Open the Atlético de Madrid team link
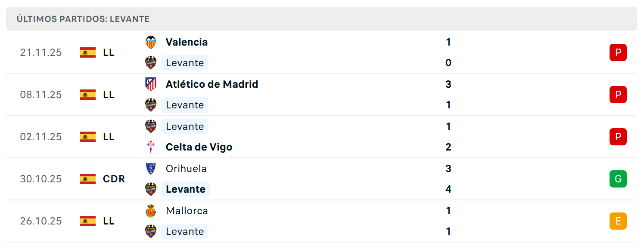This screenshot has width=644, height=249. click(212, 84)
